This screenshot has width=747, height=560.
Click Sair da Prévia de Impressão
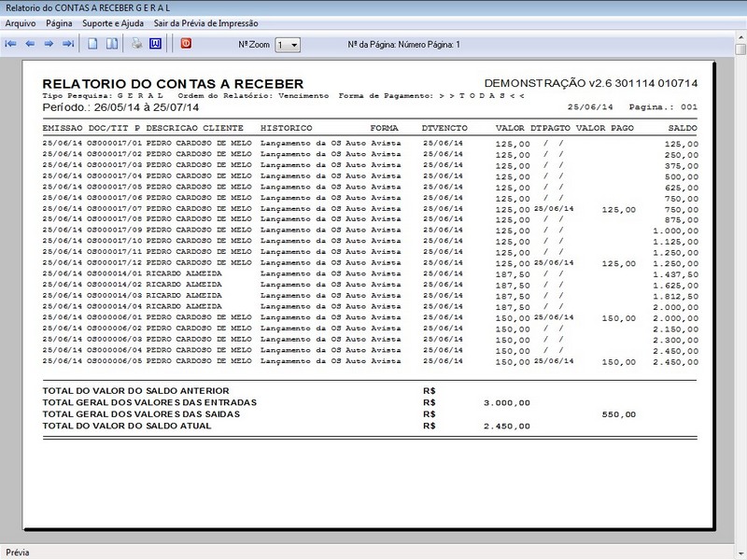point(205,22)
